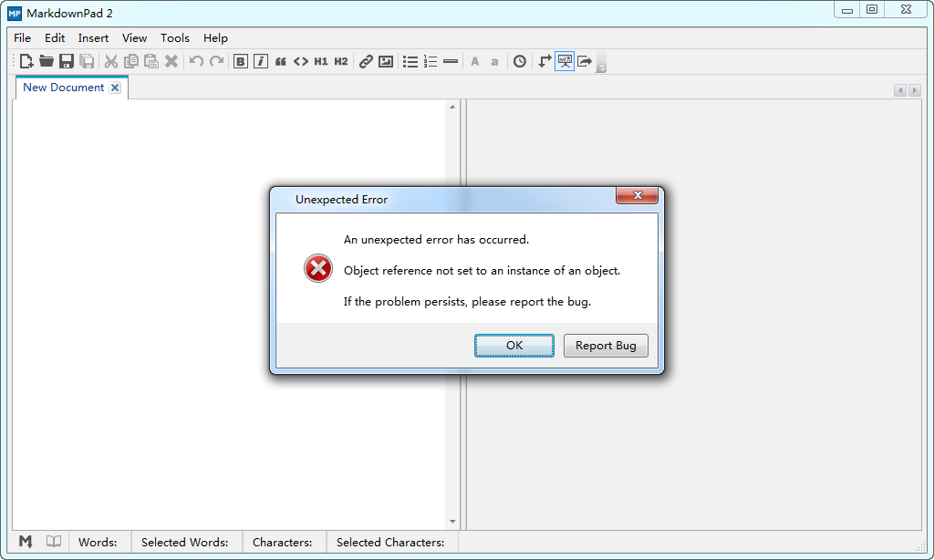Expand the toolbar overflow options arrow
This screenshot has width=934, height=560.
coord(601,66)
